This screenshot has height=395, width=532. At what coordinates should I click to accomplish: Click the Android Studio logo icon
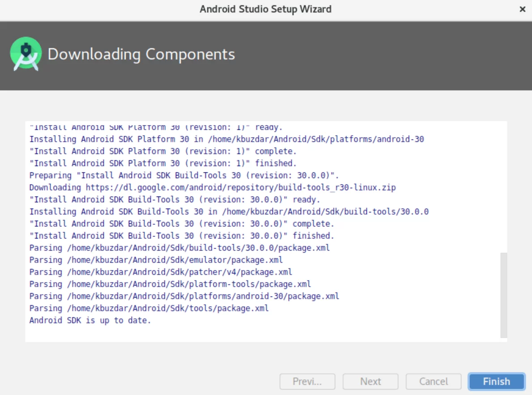coord(26,54)
